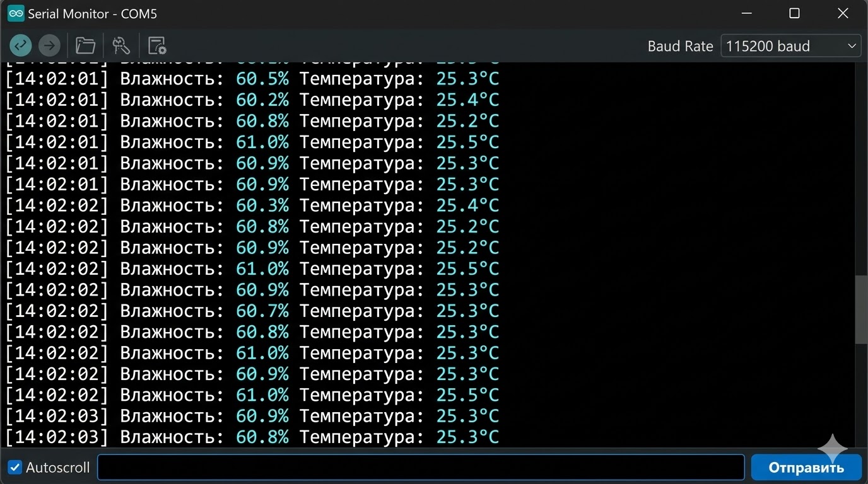The height and width of the screenshot is (484, 868).
Task: Click the sparkle icon above Отправить
Action: tap(832, 448)
